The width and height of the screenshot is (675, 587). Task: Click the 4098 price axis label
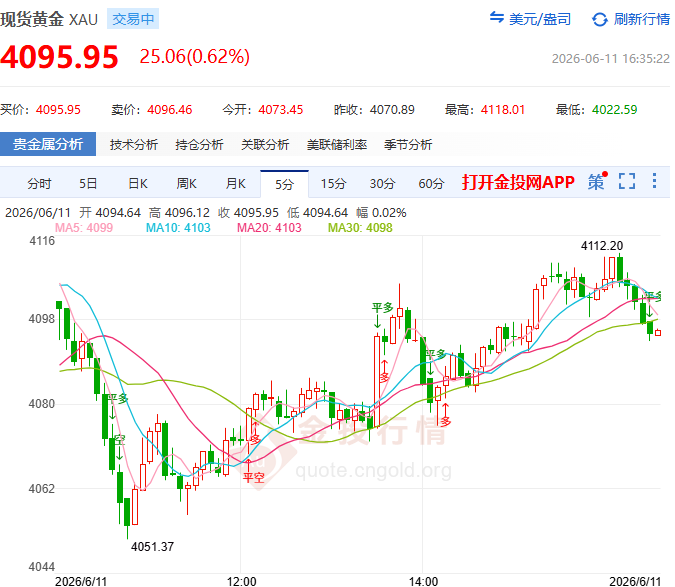tap(42, 319)
